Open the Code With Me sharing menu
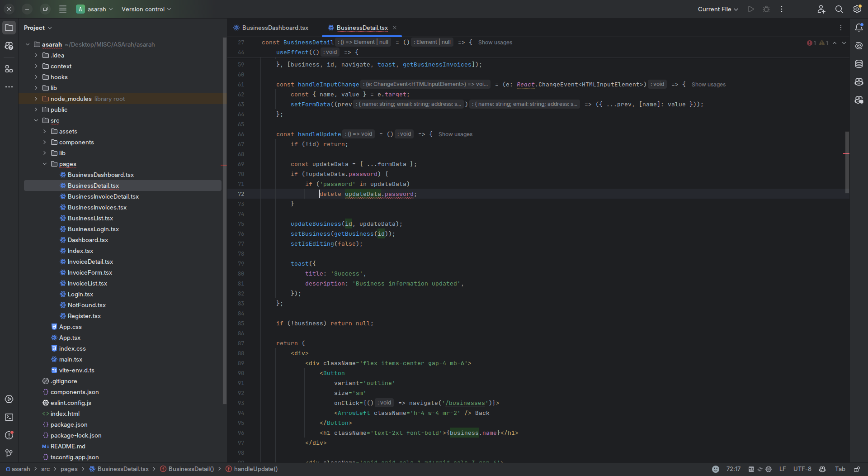Viewport: 868px width, 476px height. 821,9
